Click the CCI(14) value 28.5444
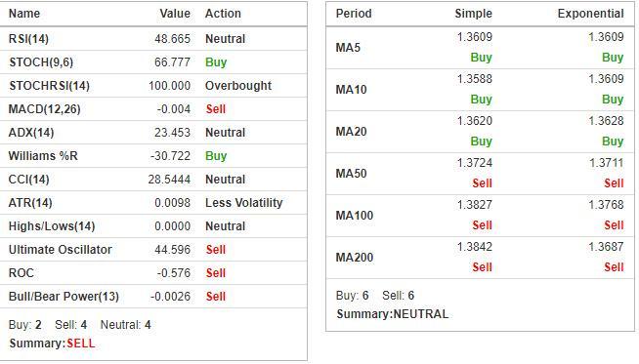Image resolution: width=639 pixels, height=364 pixels. pos(169,180)
